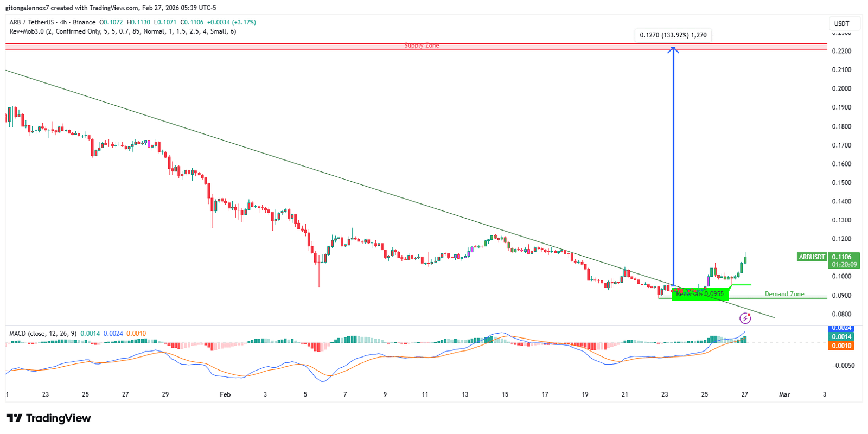The width and height of the screenshot is (868, 434).
Task: Click the Demand Zone label
Action: pyautogui.click(x=784, y=294)
